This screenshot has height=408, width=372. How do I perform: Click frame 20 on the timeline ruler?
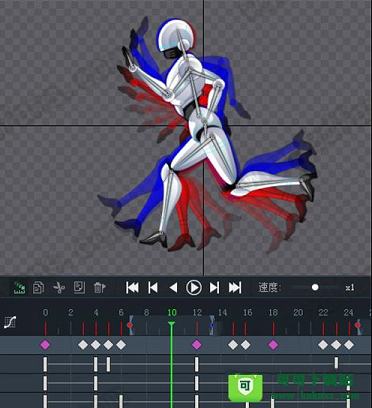point(298,313)
